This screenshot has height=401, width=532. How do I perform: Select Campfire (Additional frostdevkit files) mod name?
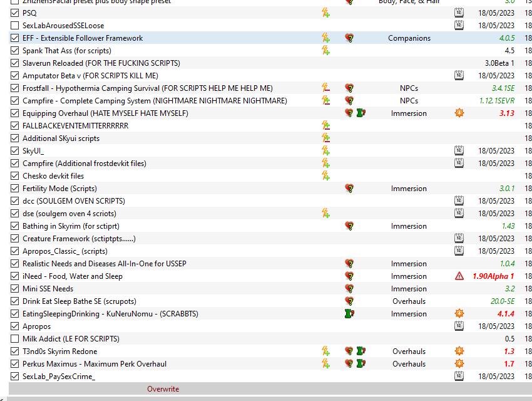(x=84, y=164)
